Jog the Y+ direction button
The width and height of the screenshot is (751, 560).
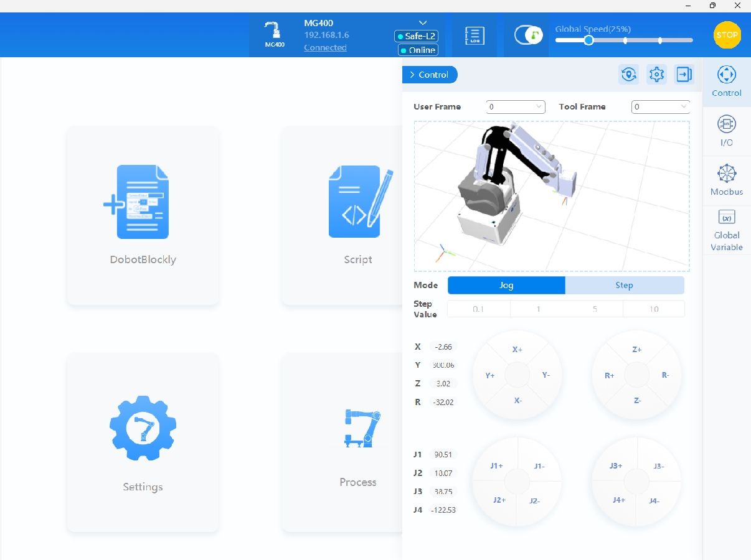tap(490, 375)
